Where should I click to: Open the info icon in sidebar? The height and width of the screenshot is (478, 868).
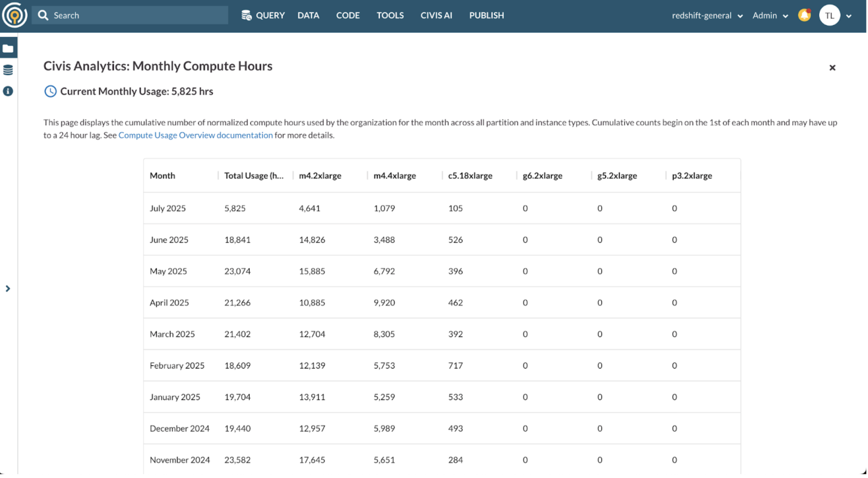(x=8, y=91)
